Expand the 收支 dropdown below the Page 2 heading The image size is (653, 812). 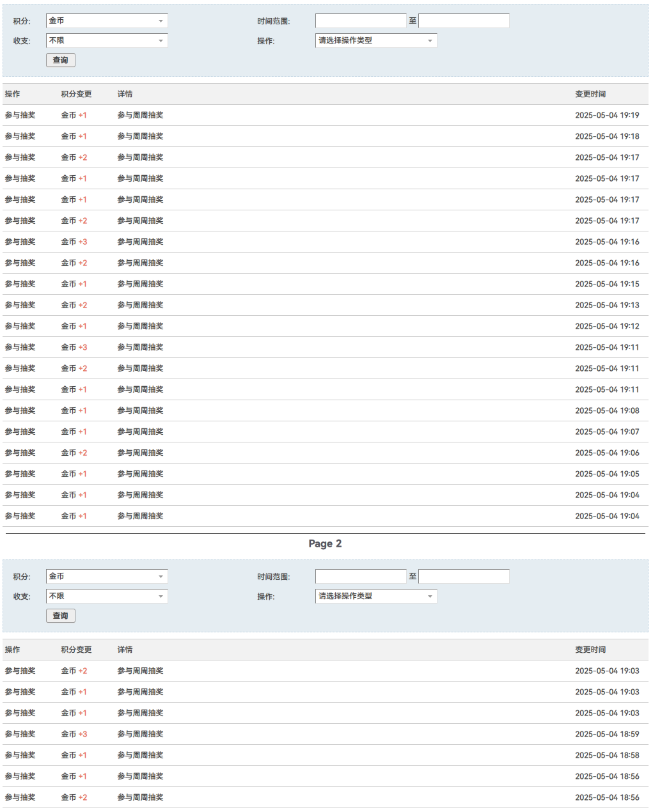click(x=107, y=597)
